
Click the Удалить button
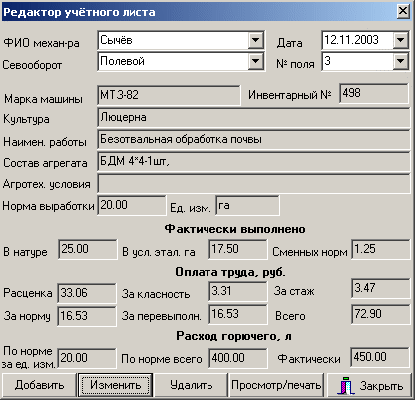tap(191, 385)
